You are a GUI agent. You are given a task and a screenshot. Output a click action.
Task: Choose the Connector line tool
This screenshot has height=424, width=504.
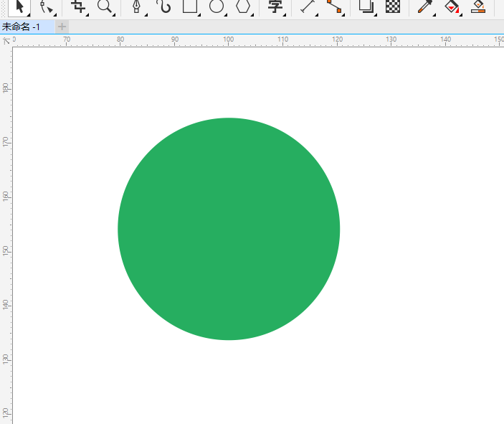coord(334,7)
